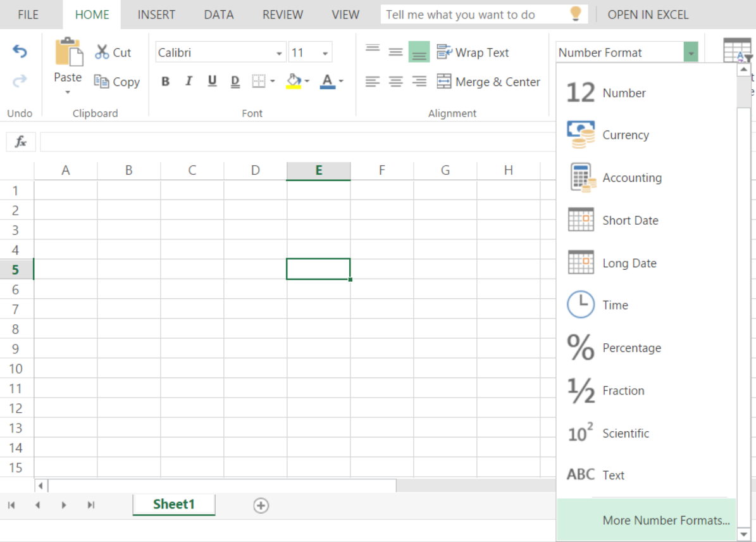Switch to the INSERT ribbon tab

156,14
